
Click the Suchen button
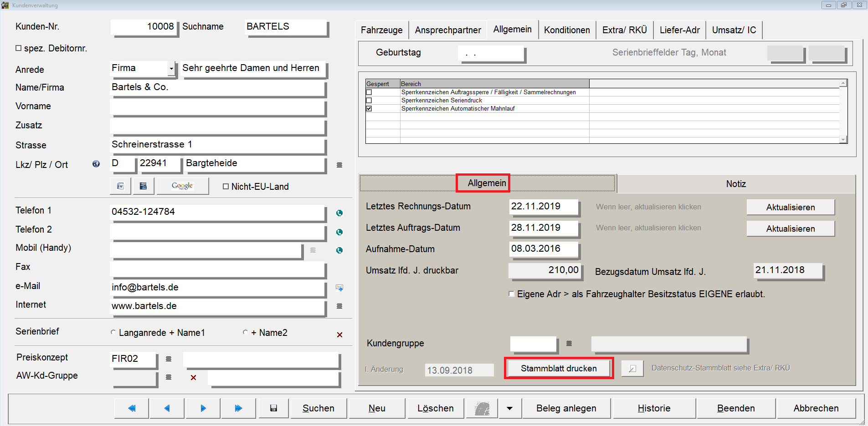318,408
